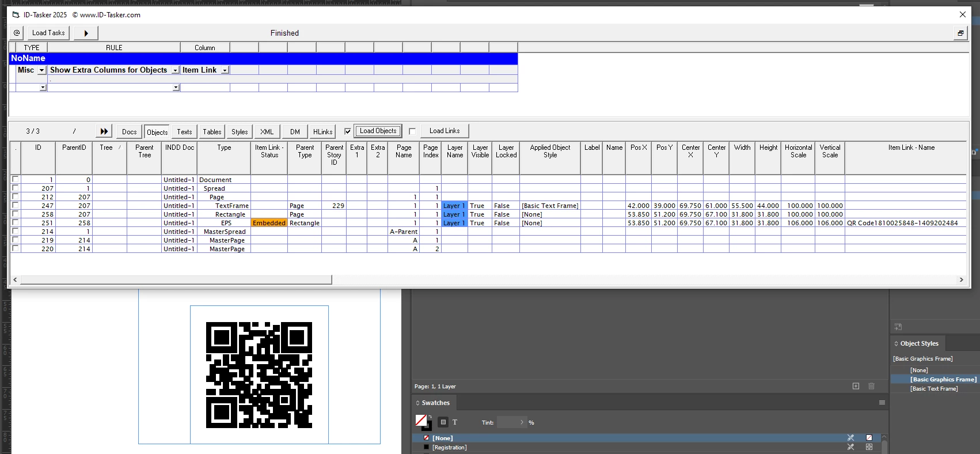
Task: Switch to the XML tab
Action: click(267, 131)
